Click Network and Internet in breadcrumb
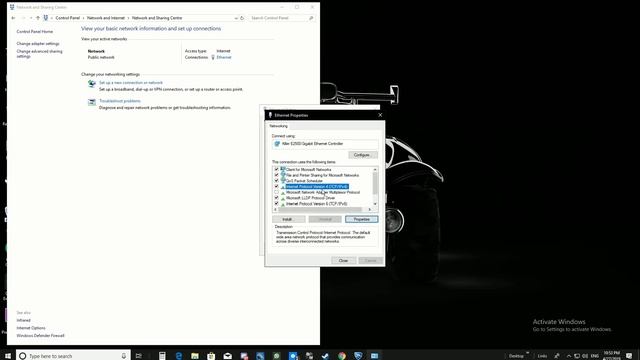The image size is (640, 360). pos(106,18)
